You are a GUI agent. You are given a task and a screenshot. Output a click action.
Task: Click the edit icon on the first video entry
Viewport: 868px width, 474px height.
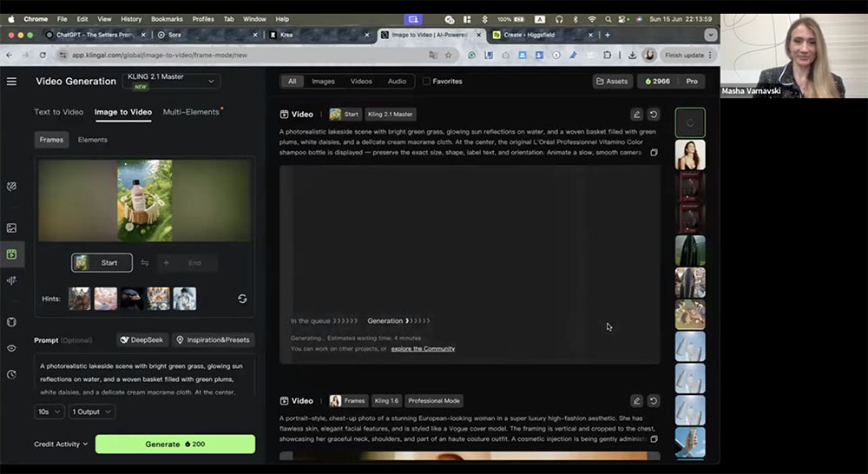(636, 114)
